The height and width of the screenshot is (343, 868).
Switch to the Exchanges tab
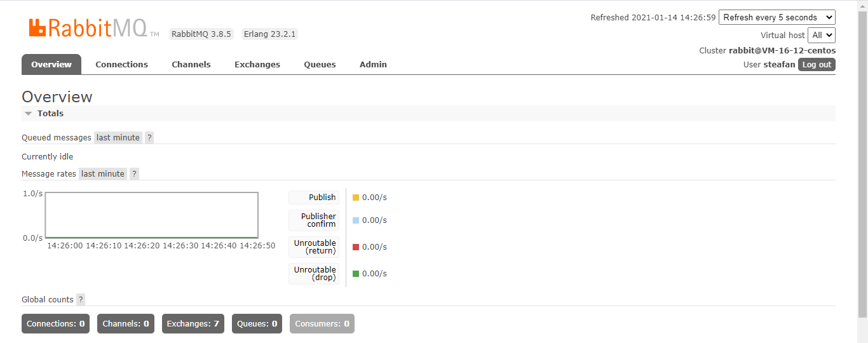257,64
